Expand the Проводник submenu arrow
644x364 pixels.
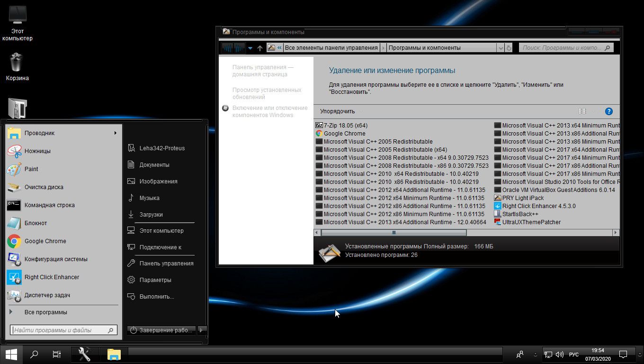coord(115,133)
